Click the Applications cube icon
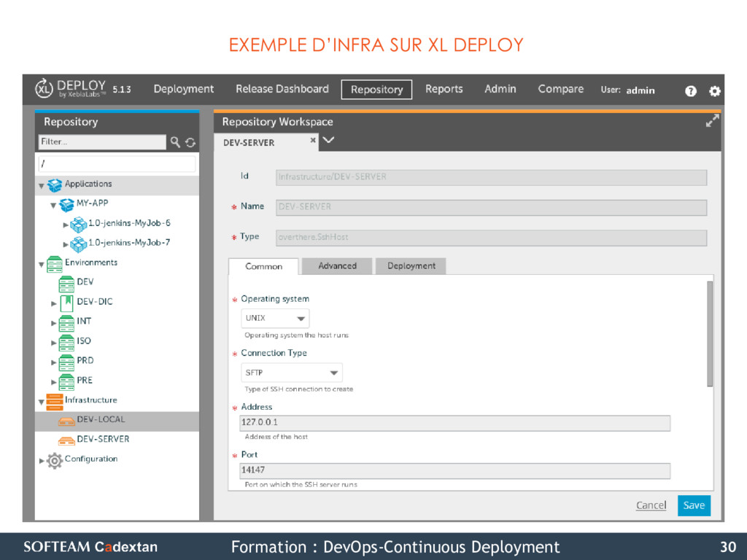Viewport: 747px width, 560px height. click(55, 185)
